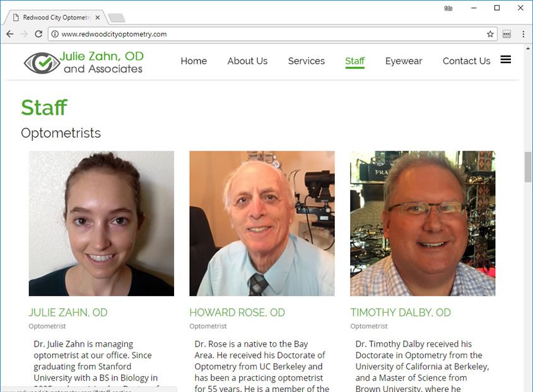Select the Staff navigation item
The width and height of the screenshot is (533, 392).
(354, 61)
